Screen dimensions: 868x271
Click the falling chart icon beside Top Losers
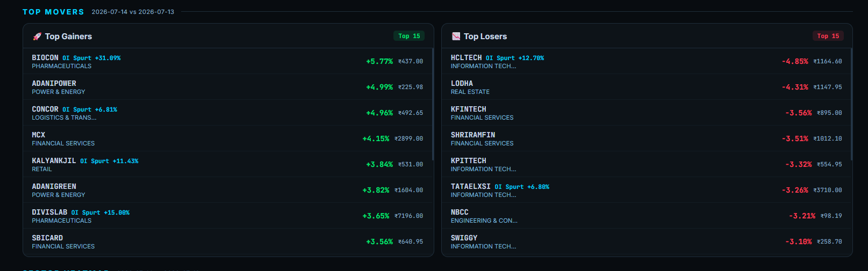(x=456, y=36)
